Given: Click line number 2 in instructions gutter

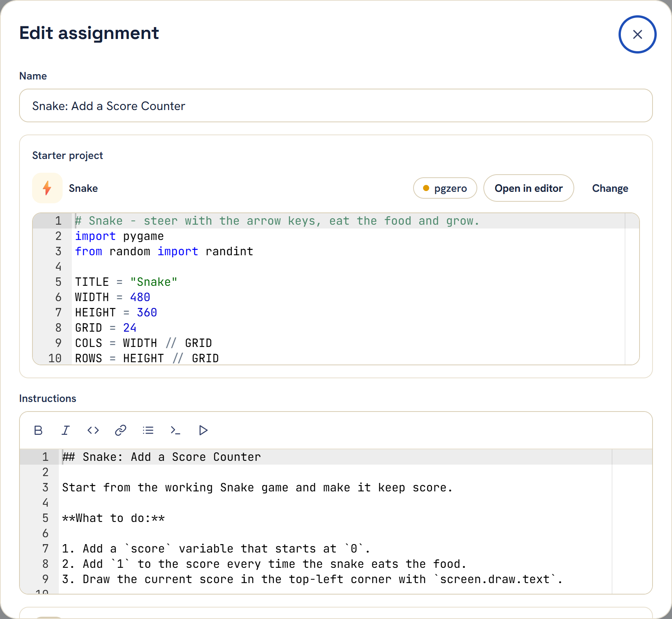Looking at the screenshot, I should pos(45,472).
